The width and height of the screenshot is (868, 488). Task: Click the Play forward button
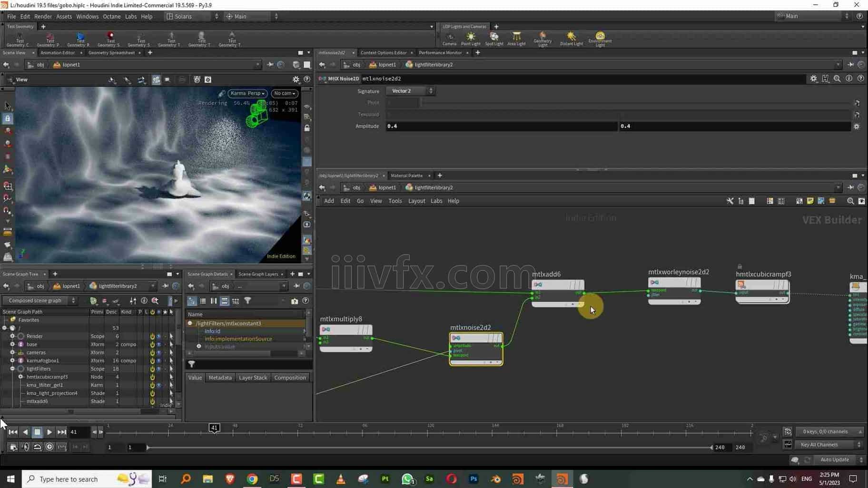coord(49,432)
